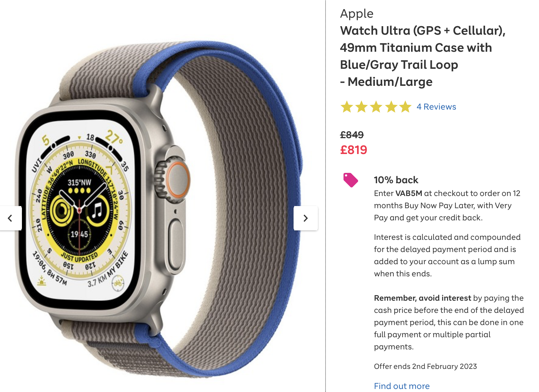This screenshot has width=539, height=392.
Task: Click the fifth gold rating star
Action: coord(405,107)
